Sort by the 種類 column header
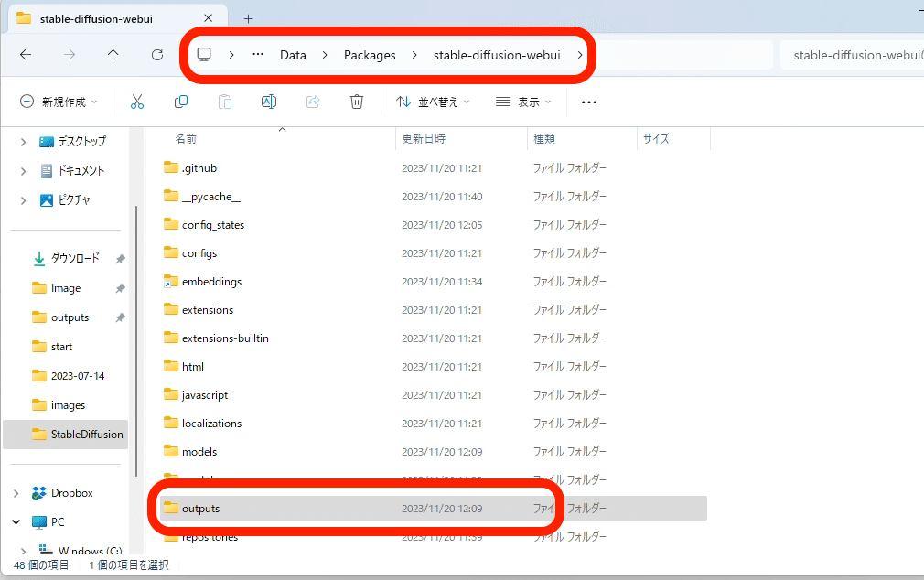The width and height of the screenshot is (924, 580). 544,139
